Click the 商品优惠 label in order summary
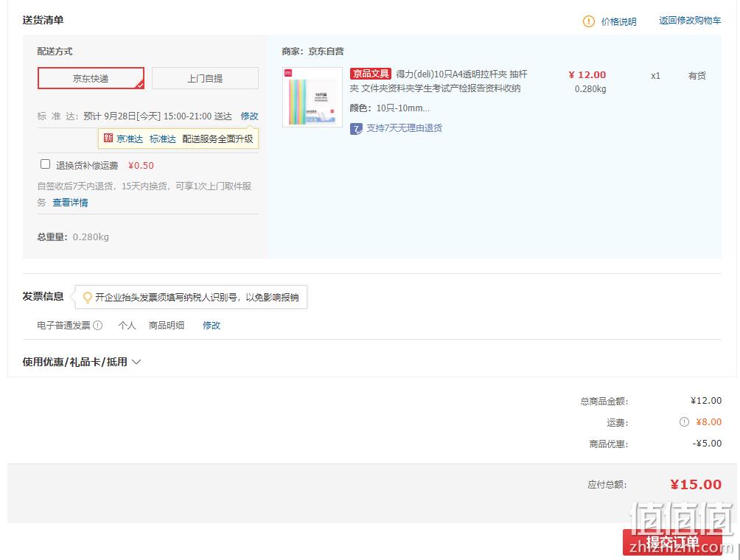The width and height of the screenshot is (740, 560). 609,444
